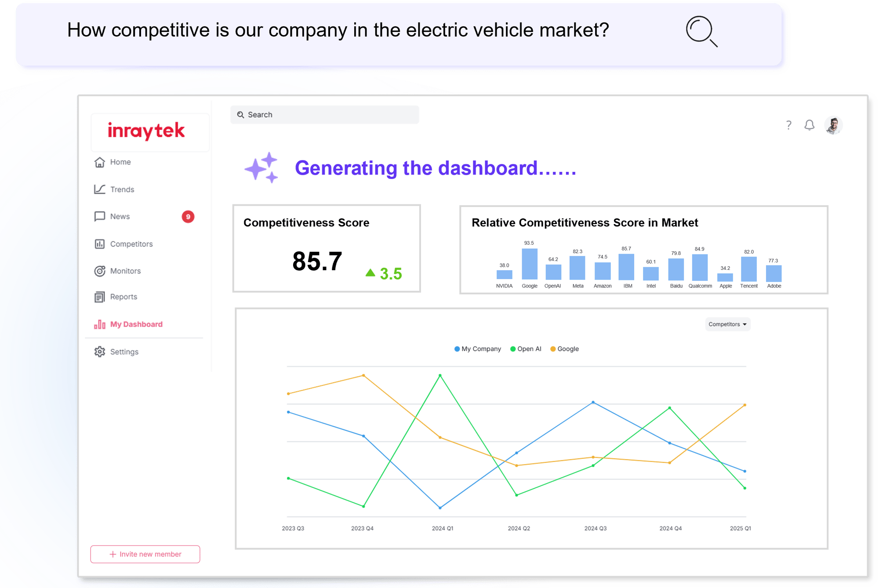Click the sparkle AI icon

[262, 167]
